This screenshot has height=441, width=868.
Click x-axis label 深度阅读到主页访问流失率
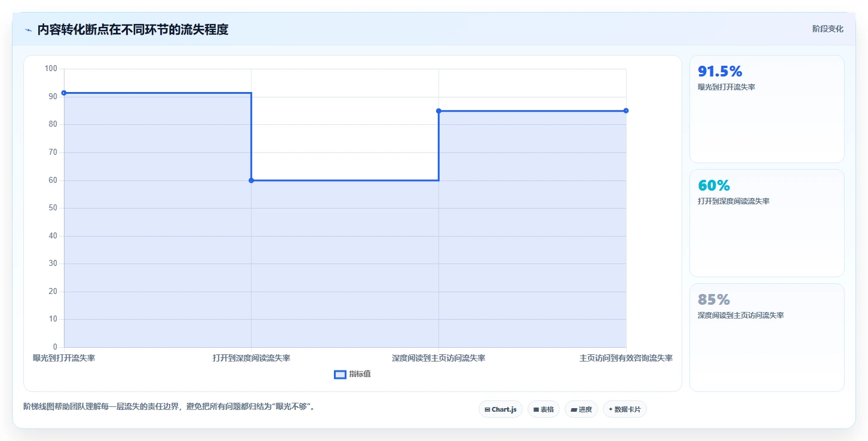[438, 358]
